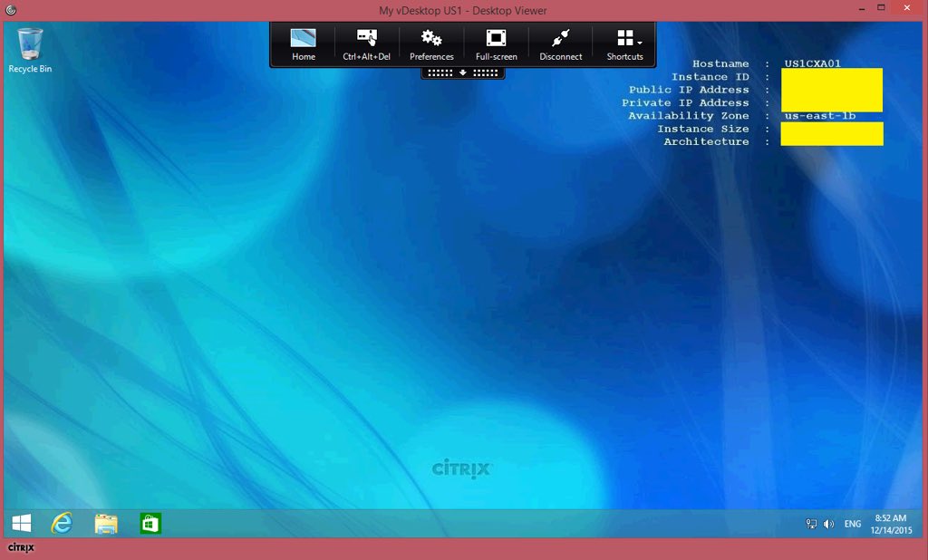Open the Windows Start button
The height and width of the screenshot is (560, 928).
22,523
